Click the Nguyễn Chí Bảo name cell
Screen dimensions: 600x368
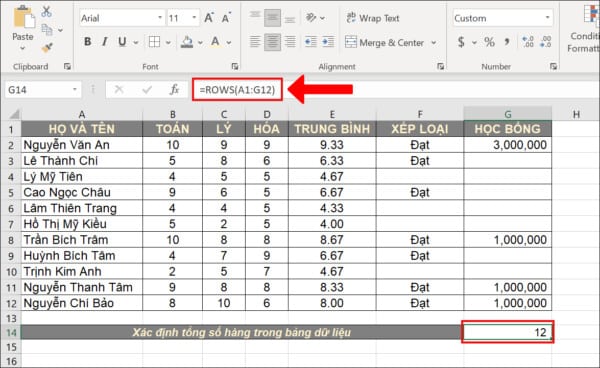click(82, 303)
